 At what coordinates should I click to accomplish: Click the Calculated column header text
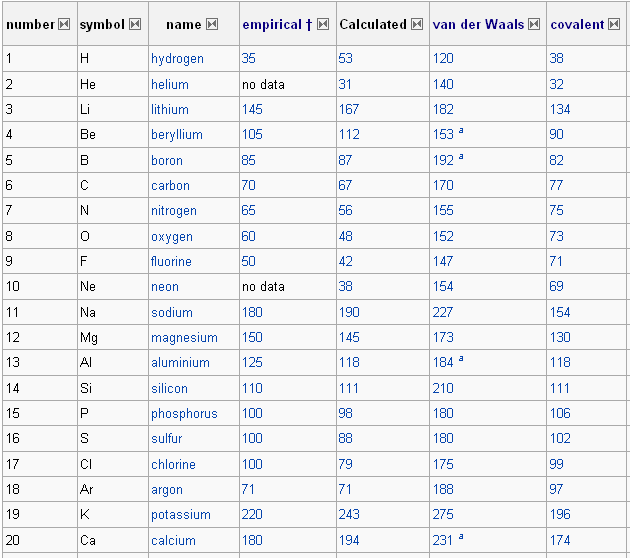(x=372, y=24)
